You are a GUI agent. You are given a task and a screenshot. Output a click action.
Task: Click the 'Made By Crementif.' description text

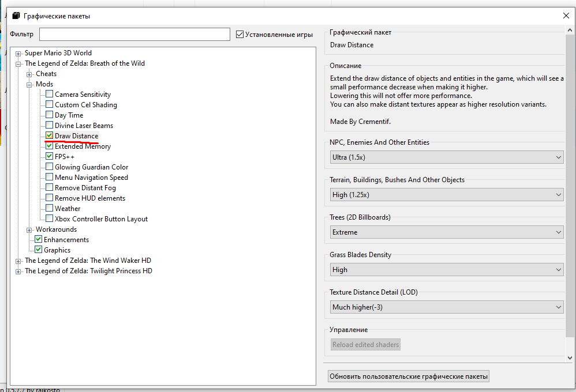click(x=360, y=122)
